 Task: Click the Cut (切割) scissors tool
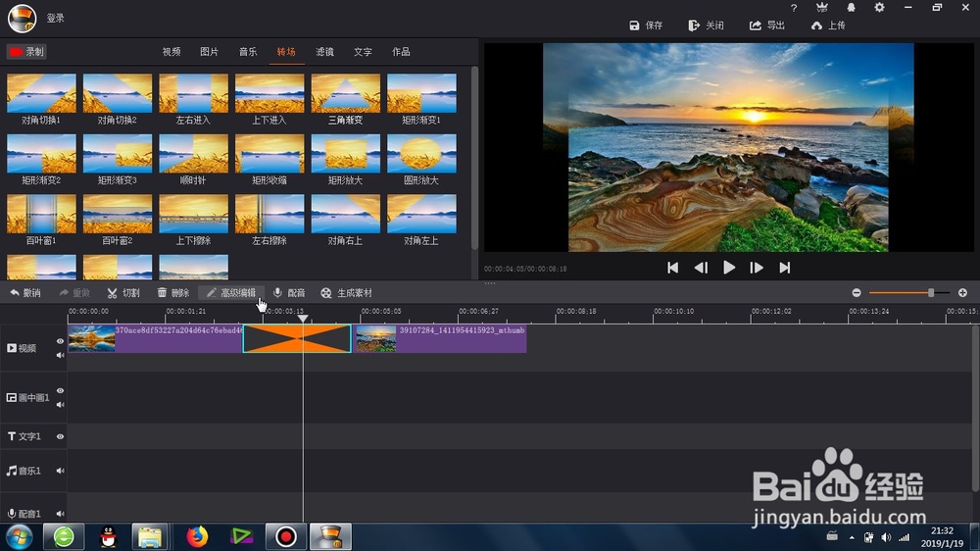(x=123, y=293)
